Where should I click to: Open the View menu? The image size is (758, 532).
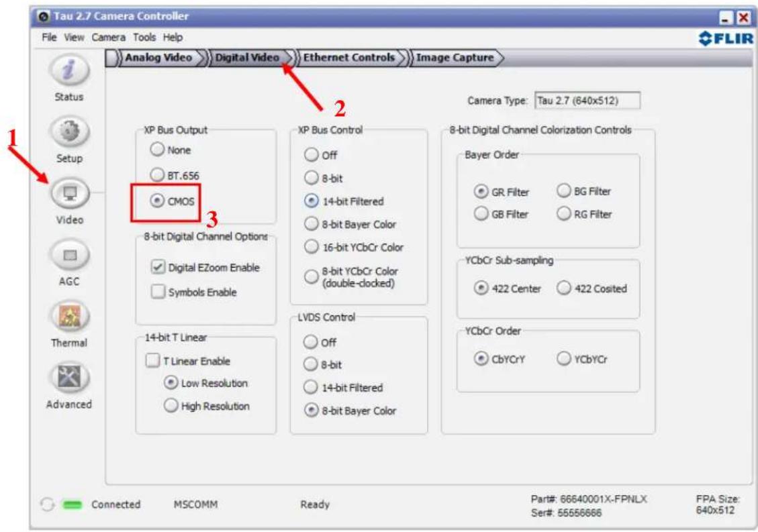[x=74, y=37]
